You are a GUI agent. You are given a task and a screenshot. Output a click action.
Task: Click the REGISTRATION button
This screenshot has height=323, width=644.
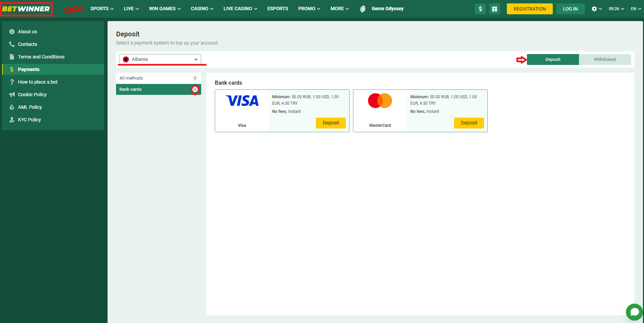click(530, 9)
